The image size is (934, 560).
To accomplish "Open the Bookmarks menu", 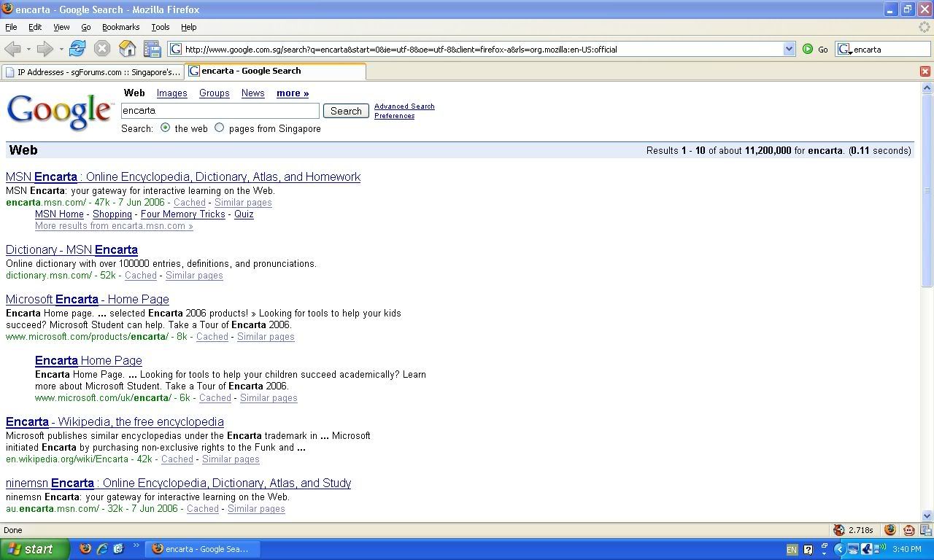I will [120, 27].
